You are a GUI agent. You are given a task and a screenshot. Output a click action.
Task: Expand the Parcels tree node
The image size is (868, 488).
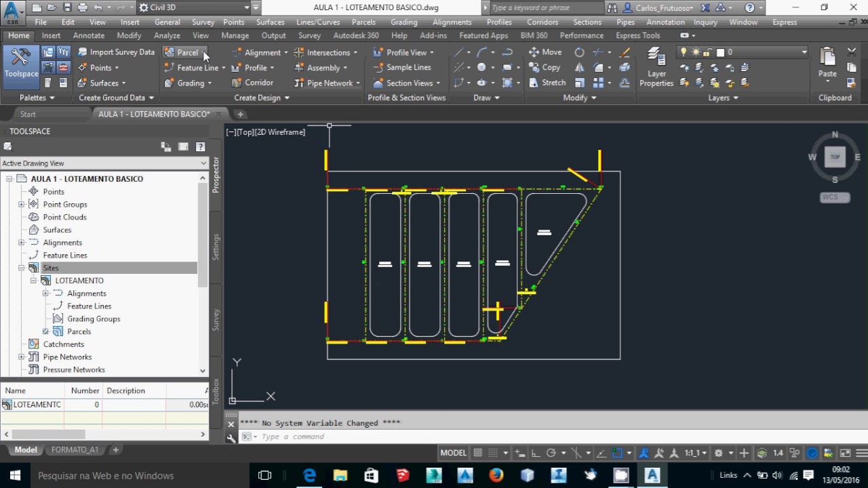pyautogui.click(x=45, y=331)
